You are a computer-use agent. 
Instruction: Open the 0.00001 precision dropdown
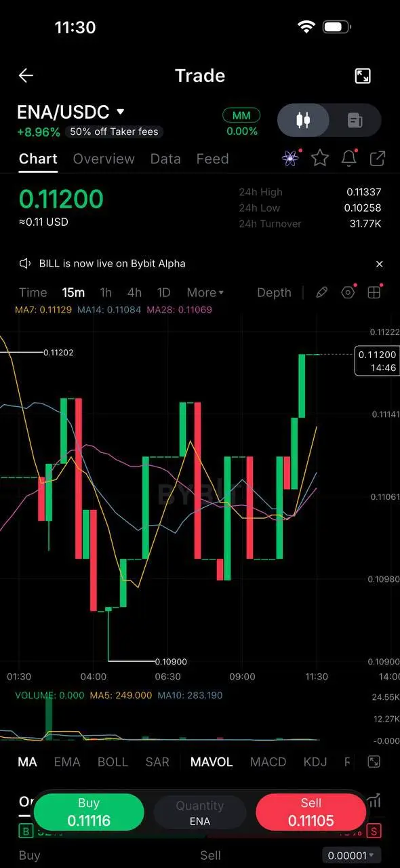(x=351, y=855)
